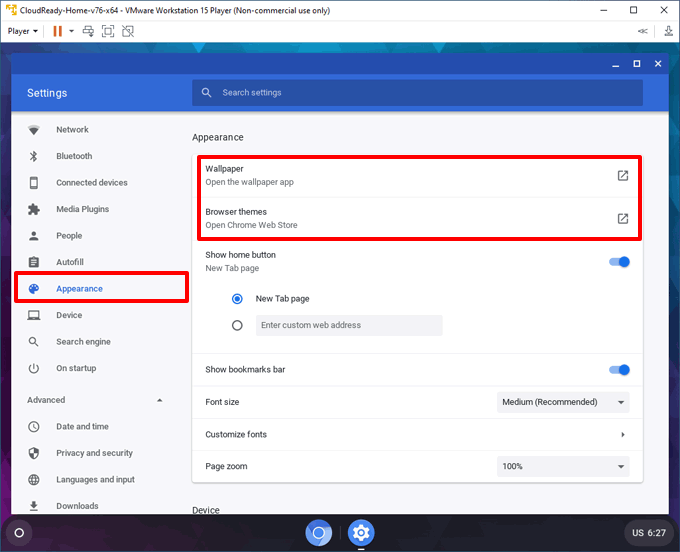
Task: Open Media Plugins puzzle icon
Action: pos(34,209)
